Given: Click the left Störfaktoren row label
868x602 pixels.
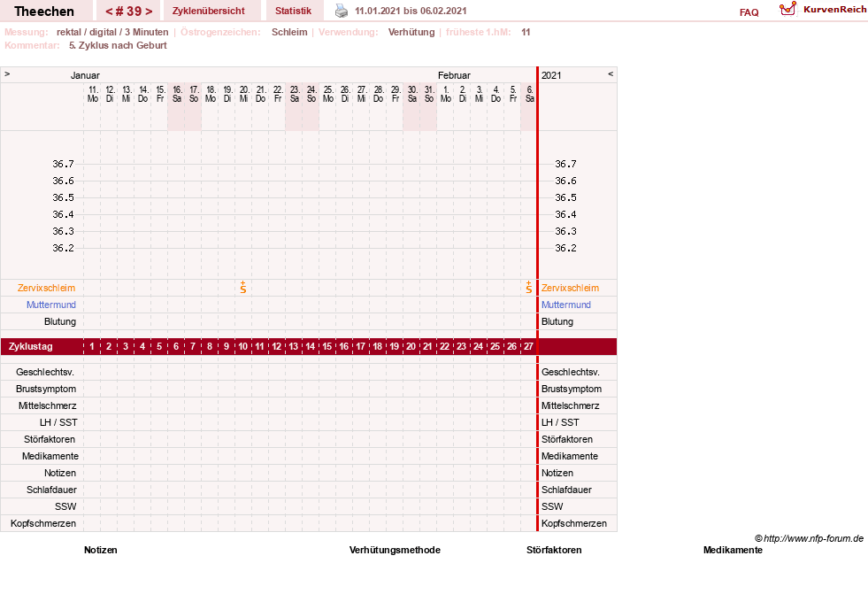Looking at the screenshot, I should click(50, 439).
